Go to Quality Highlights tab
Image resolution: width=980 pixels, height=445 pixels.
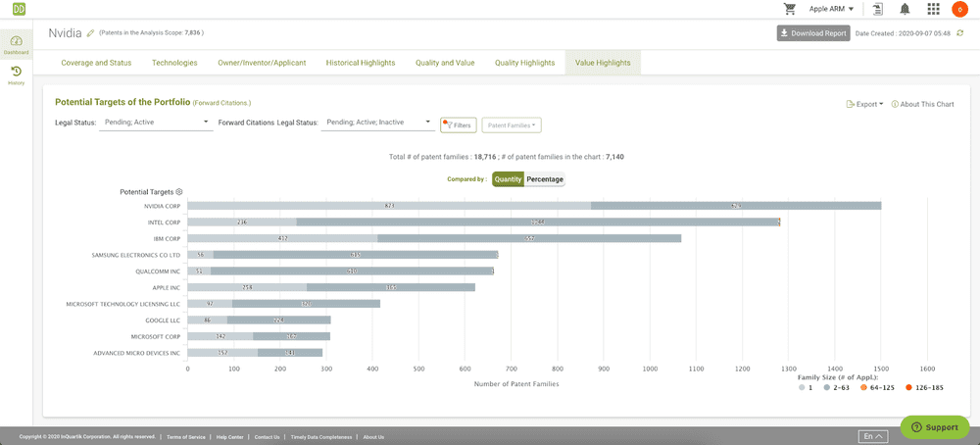coord(525,63)
